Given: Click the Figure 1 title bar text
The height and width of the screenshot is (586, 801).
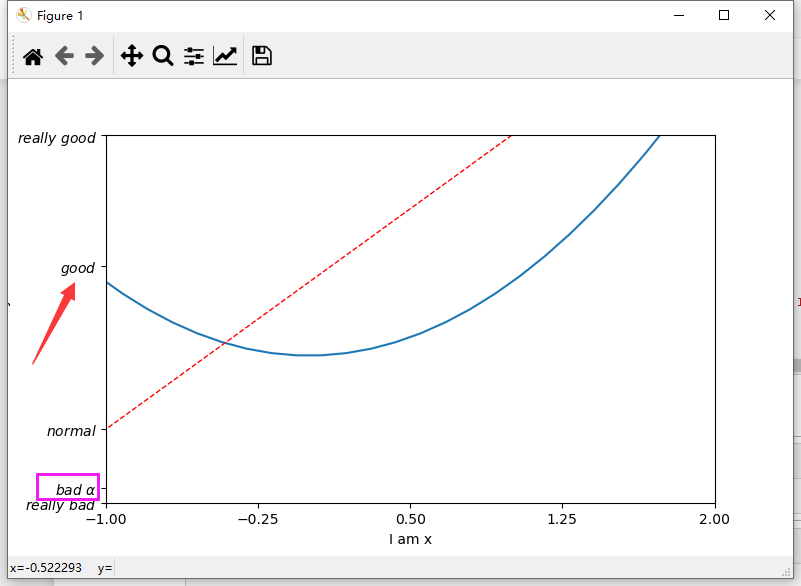Looking at the screenshot, I should [60, 16].
